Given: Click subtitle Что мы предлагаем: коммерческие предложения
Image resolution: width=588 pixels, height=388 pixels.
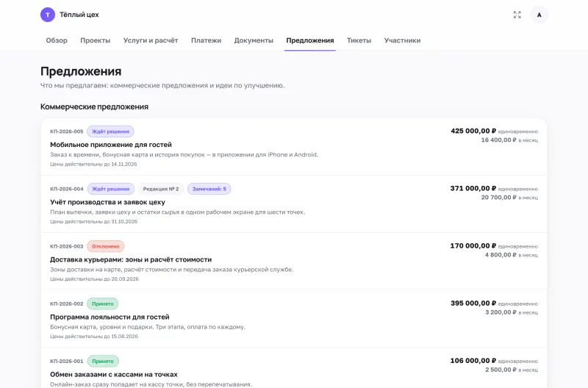Looking at the screenshot, I should click(162, 85).
